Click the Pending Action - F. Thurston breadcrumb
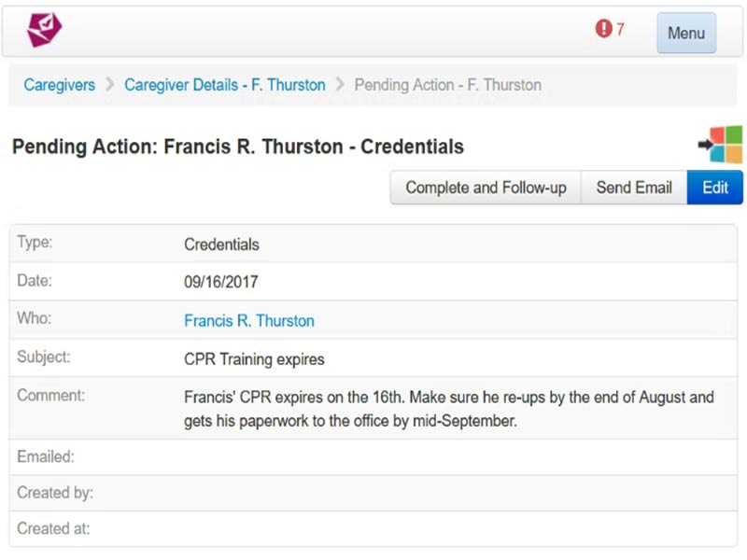747x560 pixels. click(447, 85)
